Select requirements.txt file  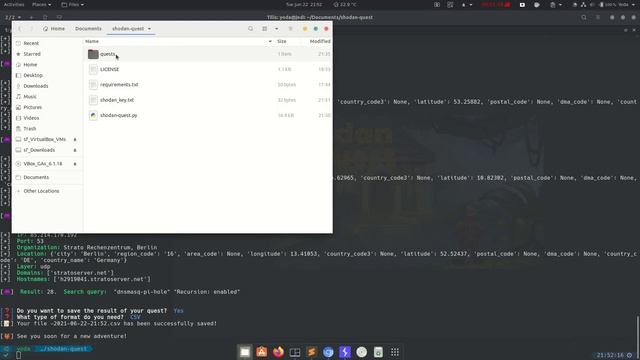(x=208, y=84)
